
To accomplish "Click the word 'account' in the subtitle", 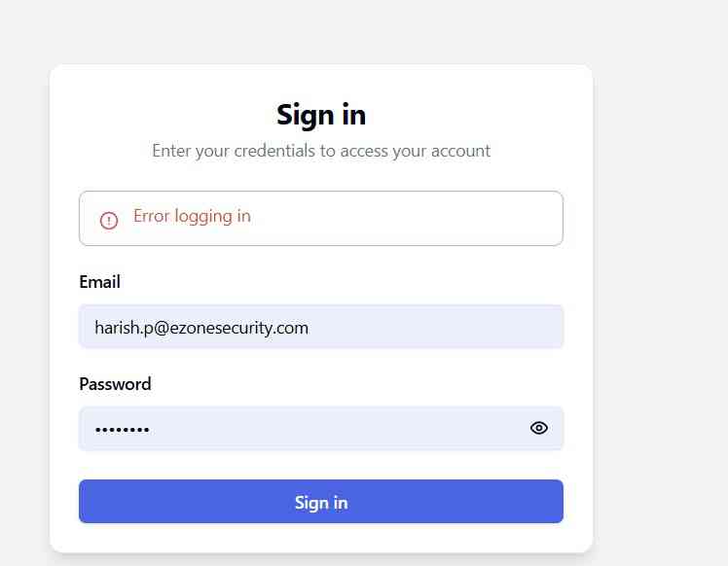I will (460, 151).
